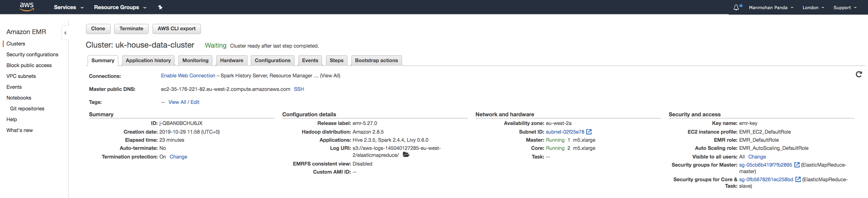This screenshot has width=868, height=198.
Task: Open VPC subnets in sidebar
Action: [x=21, y=76]
